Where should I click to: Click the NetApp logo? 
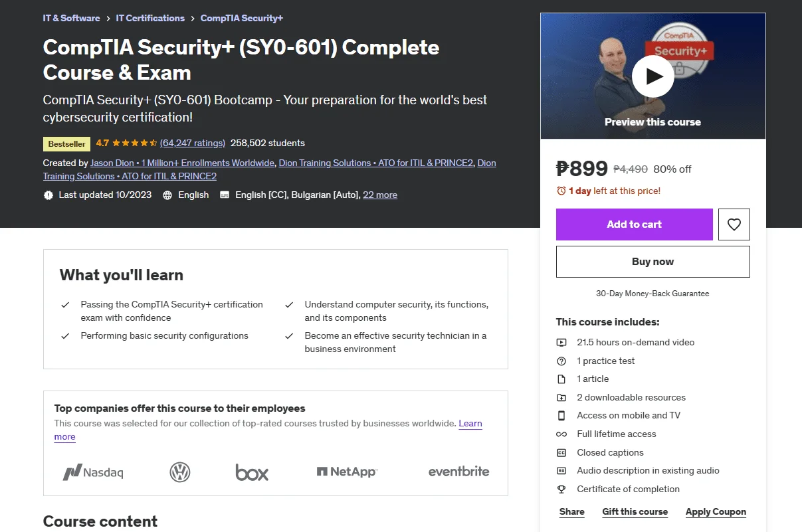[347, 472]
